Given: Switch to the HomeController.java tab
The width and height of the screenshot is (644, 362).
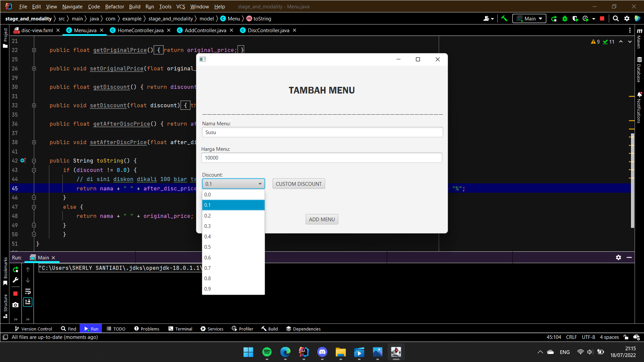Looking at the screenshot, I should [x=140, y=30].
